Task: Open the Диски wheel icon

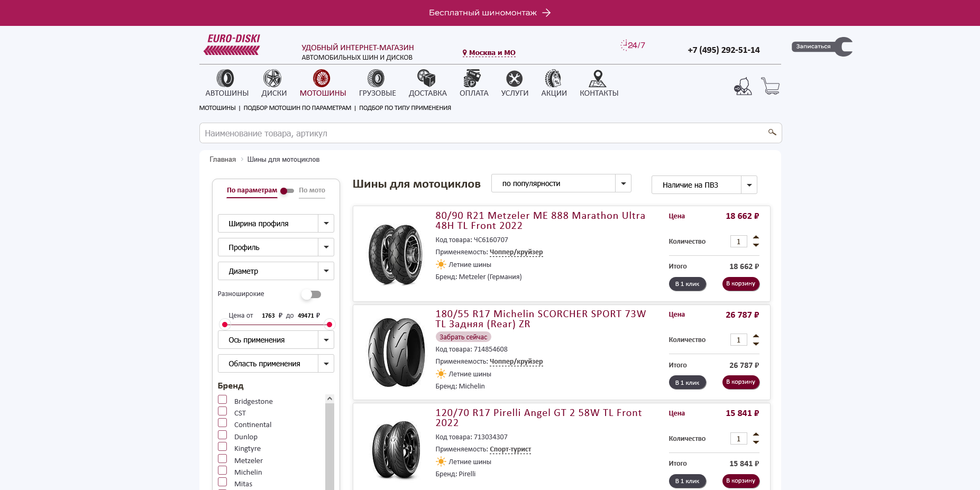Action: [272, 78]
